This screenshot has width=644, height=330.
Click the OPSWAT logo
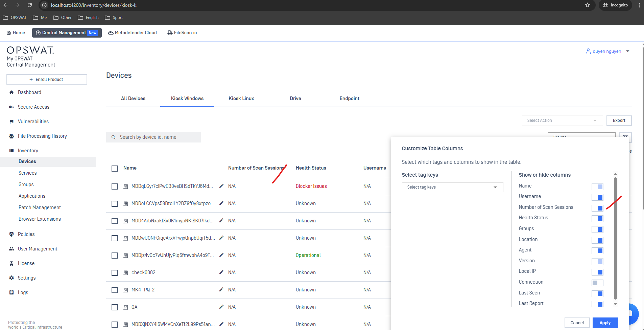click(30, 50)
